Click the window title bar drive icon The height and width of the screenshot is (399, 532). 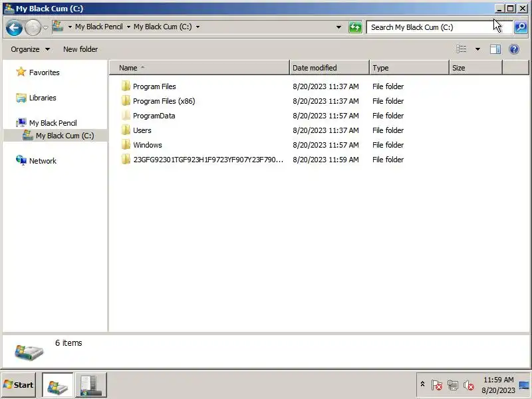click(x=9, y=8)
